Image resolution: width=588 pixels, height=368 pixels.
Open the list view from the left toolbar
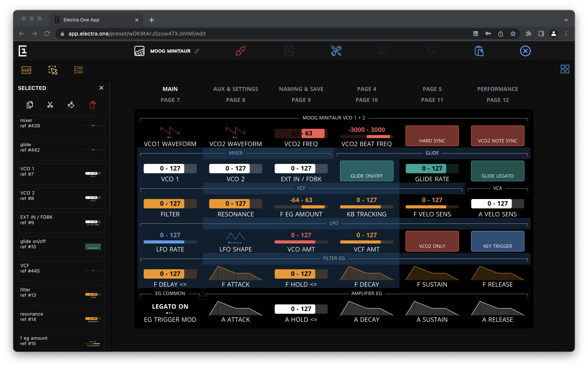[x=79, y=70]
